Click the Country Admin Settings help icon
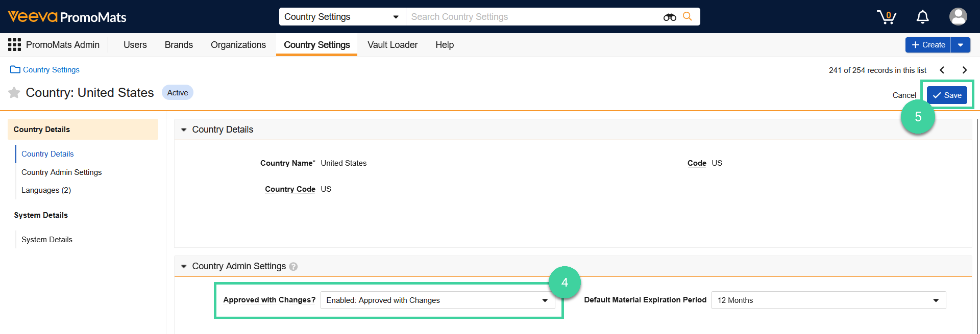Image resolution: width=980 pixels, height=334 pixels. (293, 266)
